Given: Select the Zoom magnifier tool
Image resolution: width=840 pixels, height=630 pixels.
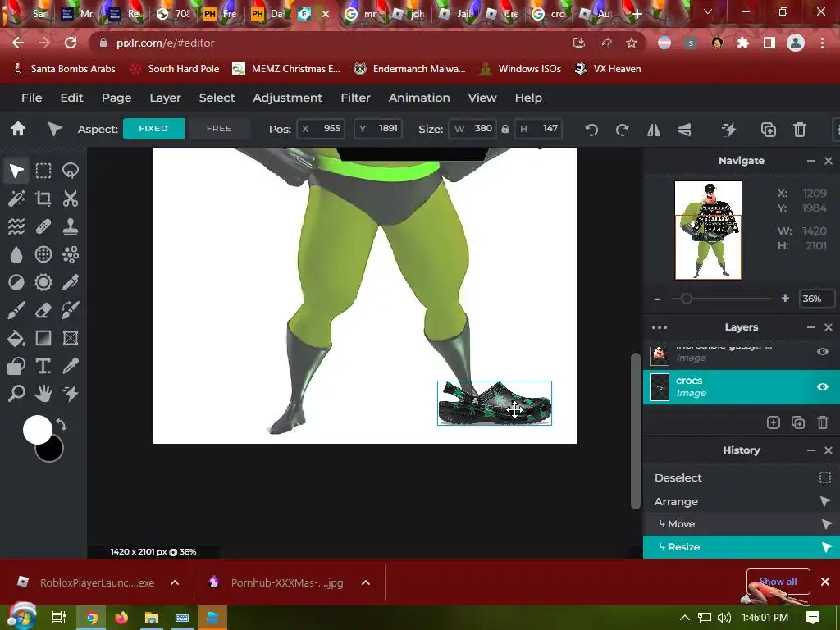Looking at the screenshot, I should [x=16, y=394].
